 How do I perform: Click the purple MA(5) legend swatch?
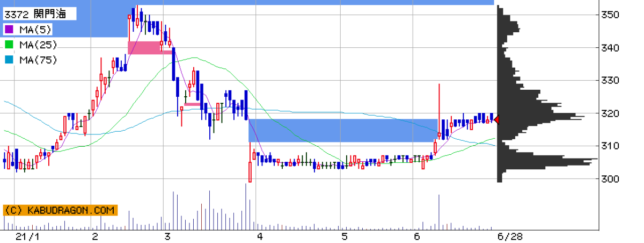click(x=8, y=30)
